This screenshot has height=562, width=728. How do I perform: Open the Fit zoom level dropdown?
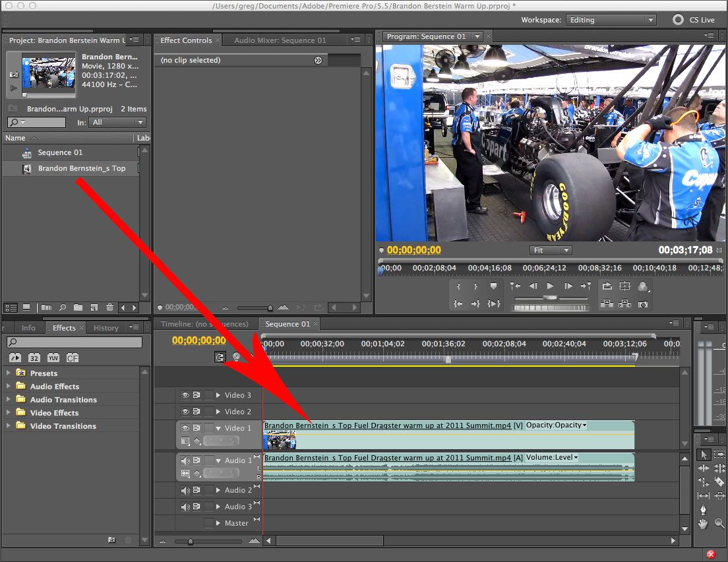[x=551, y=251]
